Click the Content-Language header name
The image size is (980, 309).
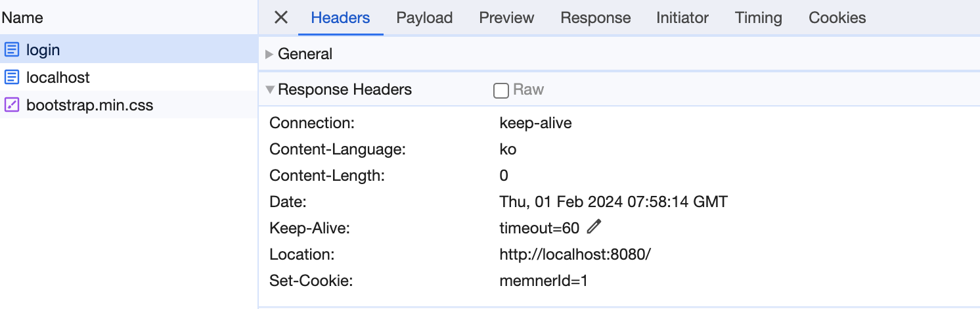[338, 149]
